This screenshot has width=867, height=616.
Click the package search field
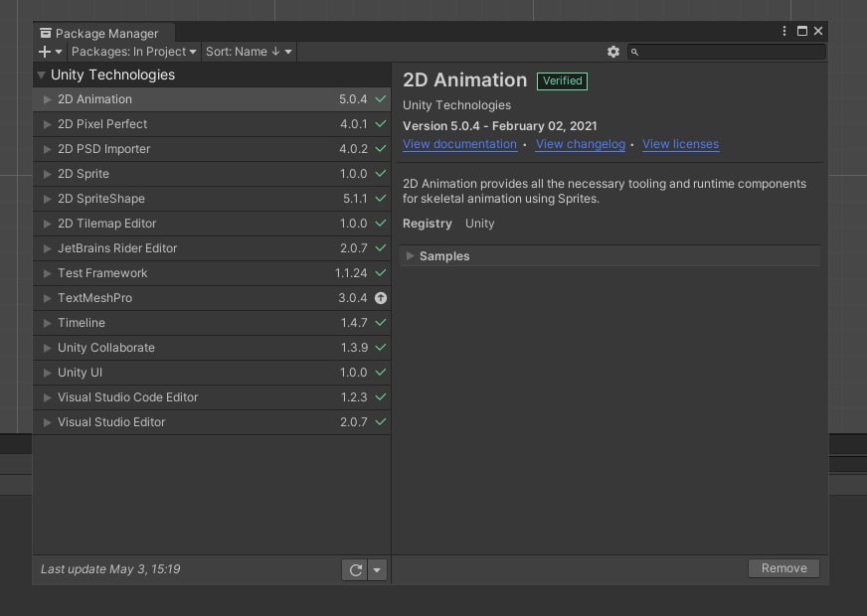tap(731, 52)
